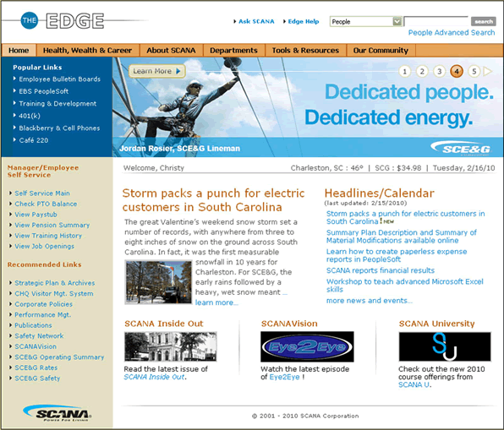
Task: Show banner slide 1
Action: 405,71
